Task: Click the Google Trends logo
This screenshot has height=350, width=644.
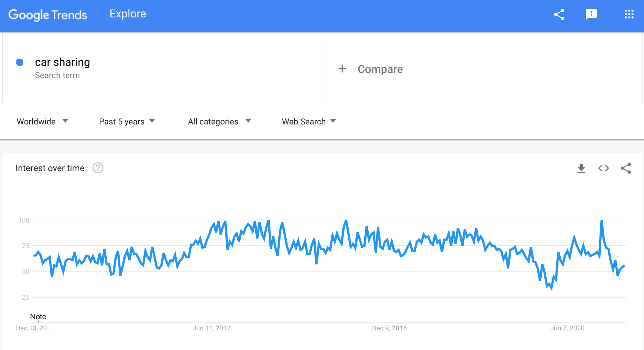Action: pos(48,15)
